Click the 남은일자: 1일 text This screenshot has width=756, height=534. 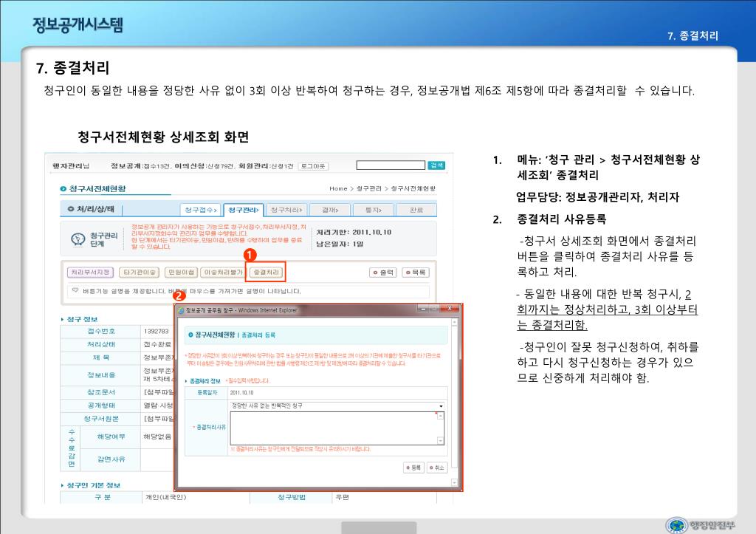340,244
